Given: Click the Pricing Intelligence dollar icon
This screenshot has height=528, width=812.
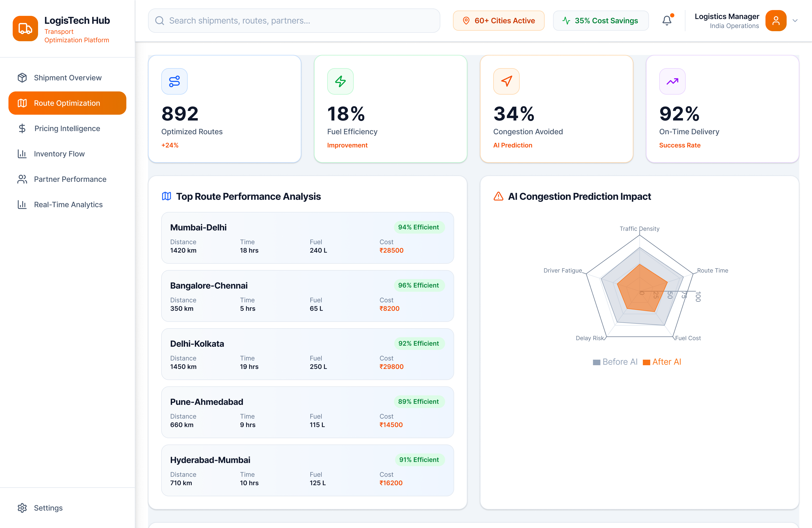Looking at the screenshot, I should coord(22,128).
